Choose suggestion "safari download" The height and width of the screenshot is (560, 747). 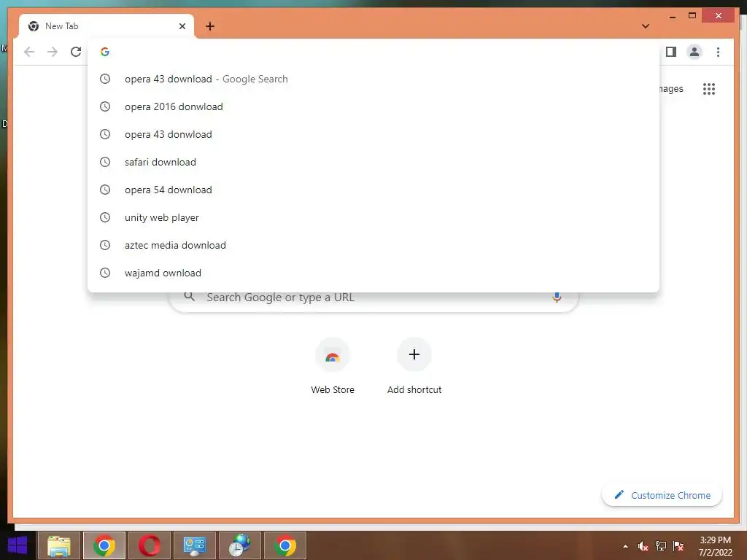pyautogui.click(x=373, y=162)
